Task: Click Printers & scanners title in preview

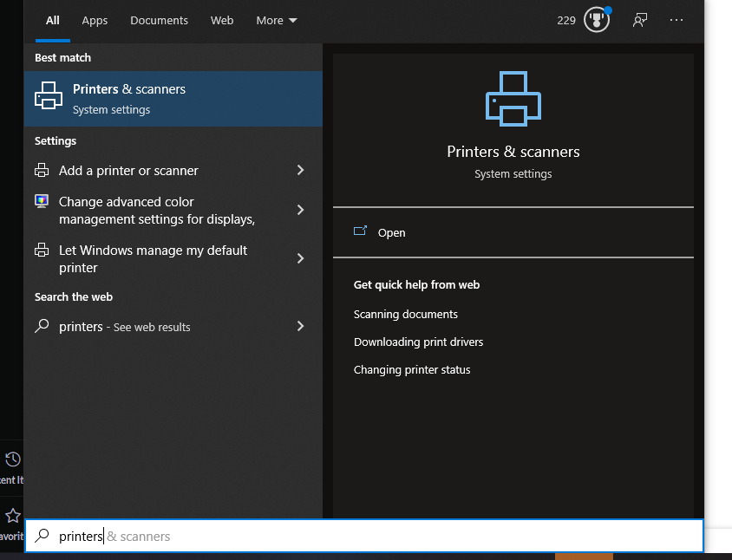Action: pyautogui.click(x=513, y=152)
